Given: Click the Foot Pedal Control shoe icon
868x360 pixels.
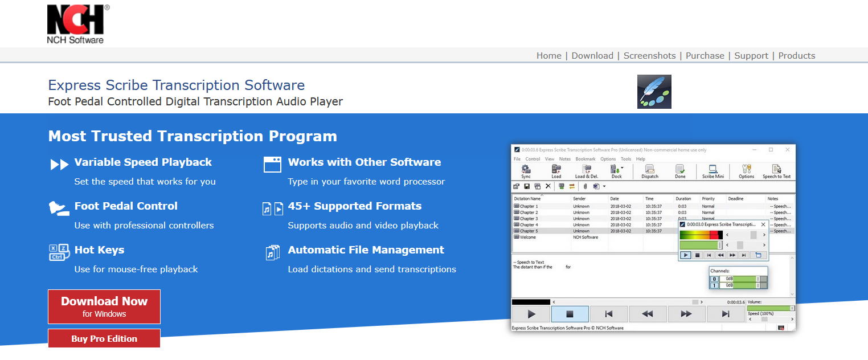Looking at the screenshot, I should (59, 208).
